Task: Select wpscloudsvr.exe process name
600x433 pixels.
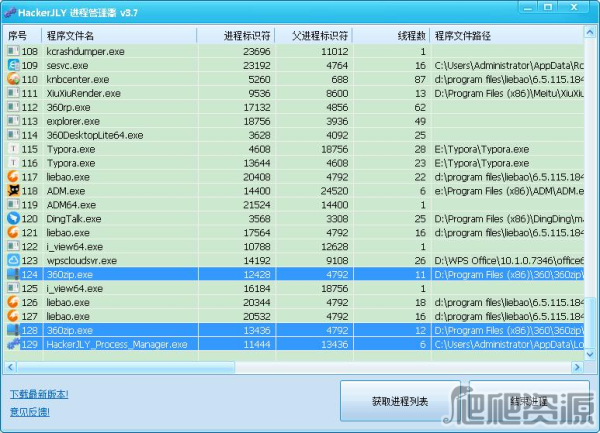Action: click(x=82, y=260)
